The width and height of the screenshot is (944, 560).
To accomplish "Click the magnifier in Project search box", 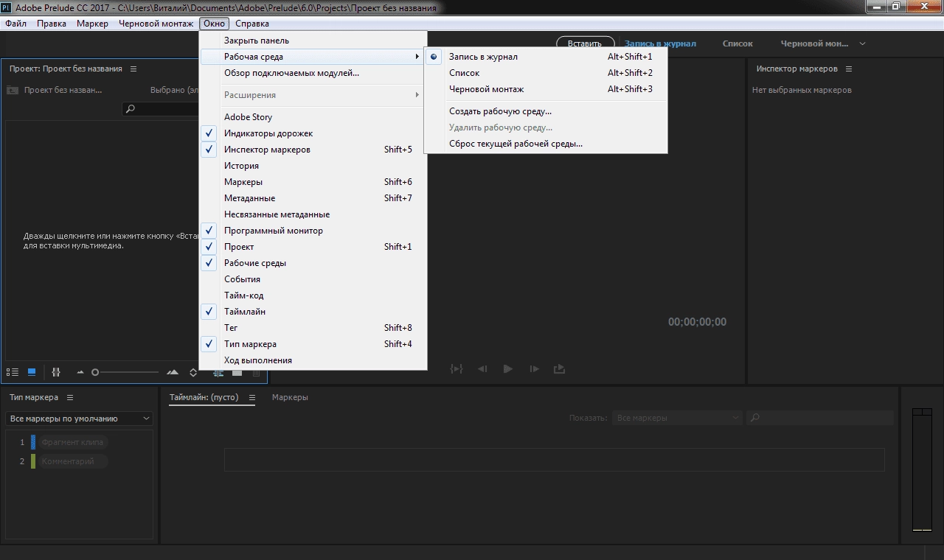I will coord(131,109).
